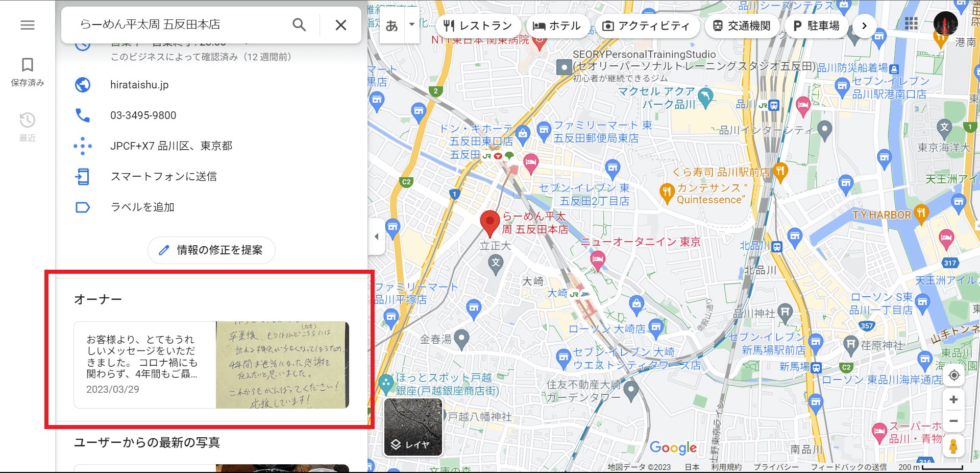Open the Google apps grid icon
This screenshot has height=473, width=980.
pyautogui.click(x=911, y=24)
